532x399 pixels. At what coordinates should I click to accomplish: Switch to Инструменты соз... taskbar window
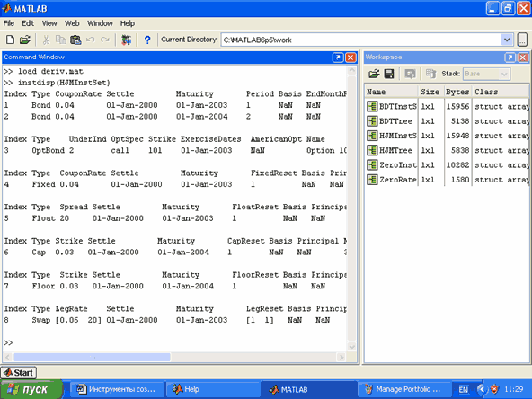[117, 389]
